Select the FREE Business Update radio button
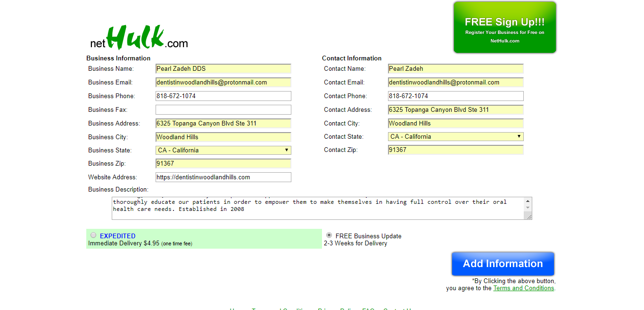Screen dimensions: 644x310 [x=329, y=235]
